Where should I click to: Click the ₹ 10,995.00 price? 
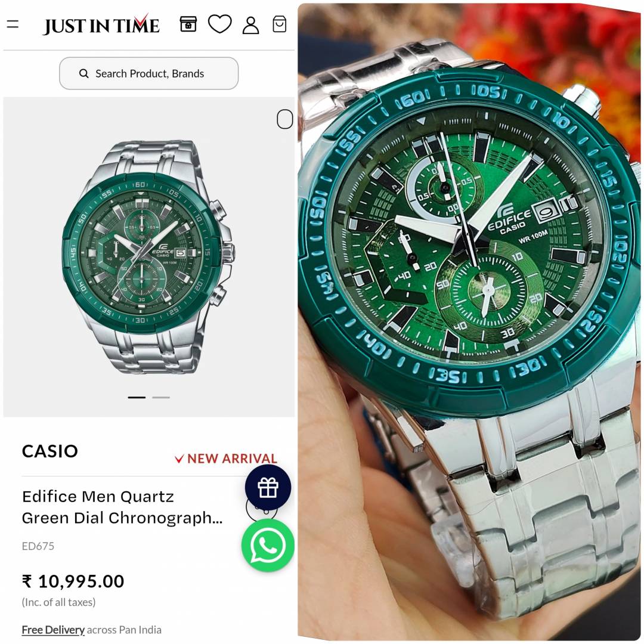73,581
